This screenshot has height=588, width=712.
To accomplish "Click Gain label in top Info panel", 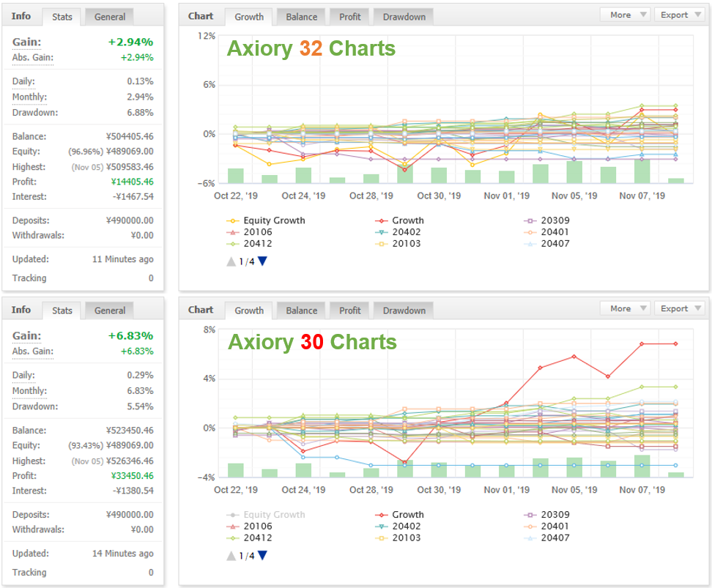I will point(26,42).
